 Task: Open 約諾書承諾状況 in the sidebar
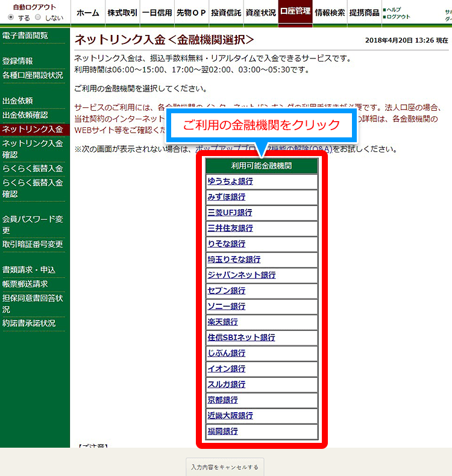click(29, 324)
